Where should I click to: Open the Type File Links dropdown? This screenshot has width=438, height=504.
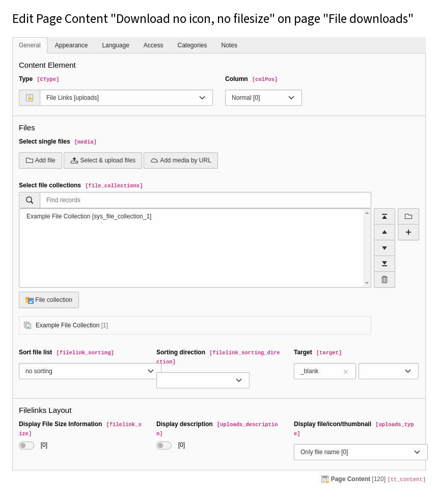point(126,98)
